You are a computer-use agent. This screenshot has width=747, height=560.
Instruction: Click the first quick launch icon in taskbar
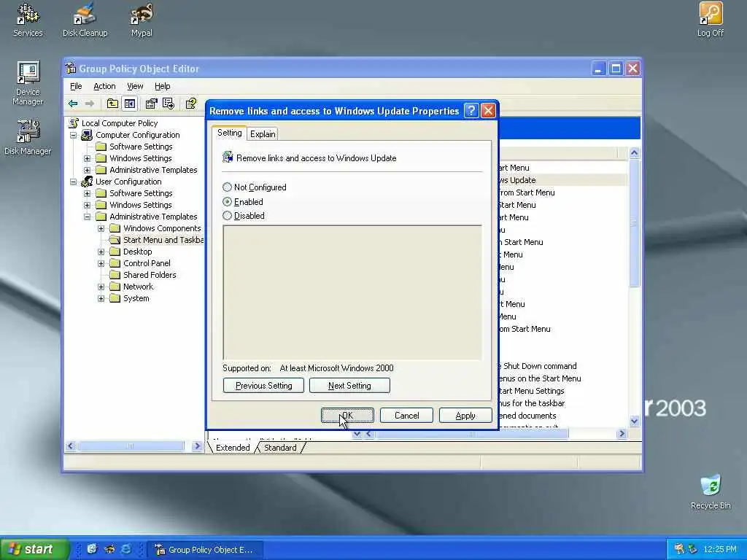coord(91,549)
